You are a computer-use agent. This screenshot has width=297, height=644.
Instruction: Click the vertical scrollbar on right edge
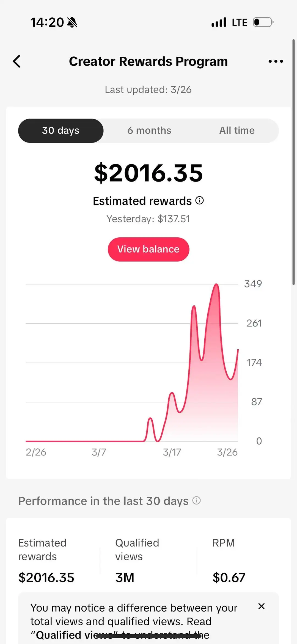(293, 162)
